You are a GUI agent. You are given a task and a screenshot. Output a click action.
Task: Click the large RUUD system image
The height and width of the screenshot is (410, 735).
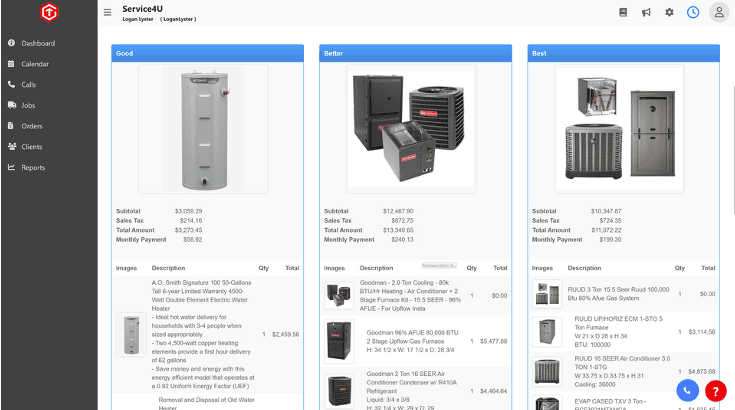click(x=619, y=129)
